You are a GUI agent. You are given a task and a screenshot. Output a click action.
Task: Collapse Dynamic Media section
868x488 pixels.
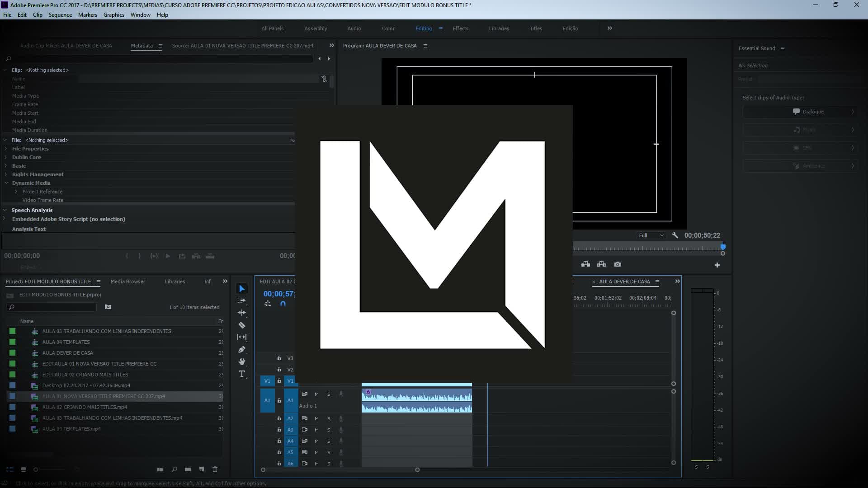pos(6,183)
